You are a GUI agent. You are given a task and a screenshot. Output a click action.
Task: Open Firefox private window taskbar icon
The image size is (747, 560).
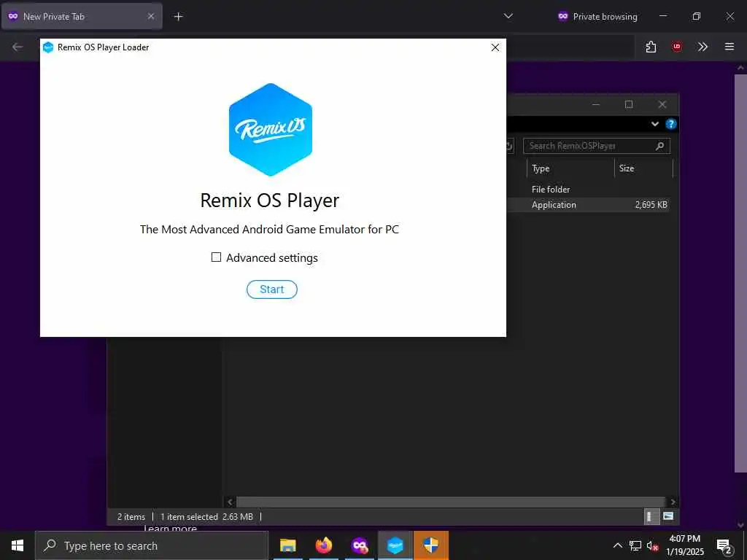[360, 545]
